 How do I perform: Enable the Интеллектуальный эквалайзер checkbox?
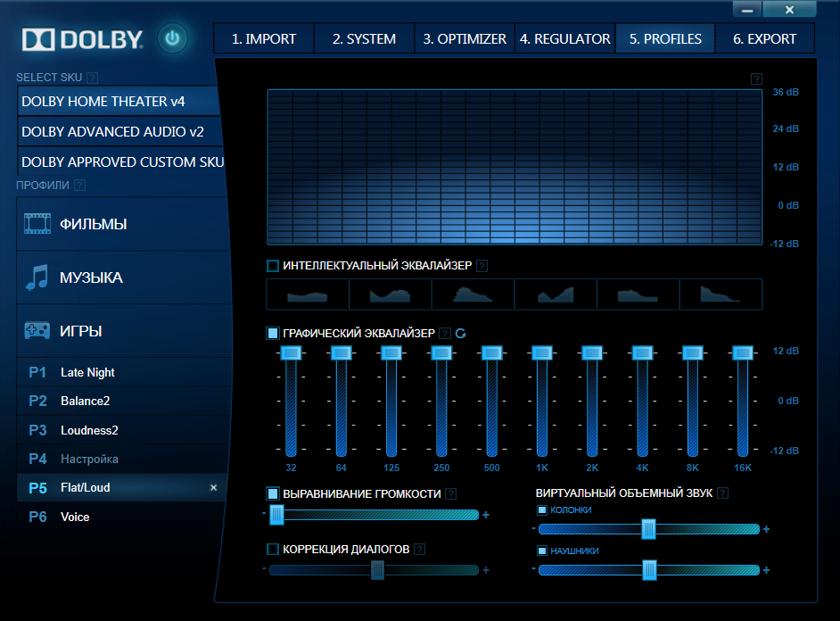coord(273,266)
